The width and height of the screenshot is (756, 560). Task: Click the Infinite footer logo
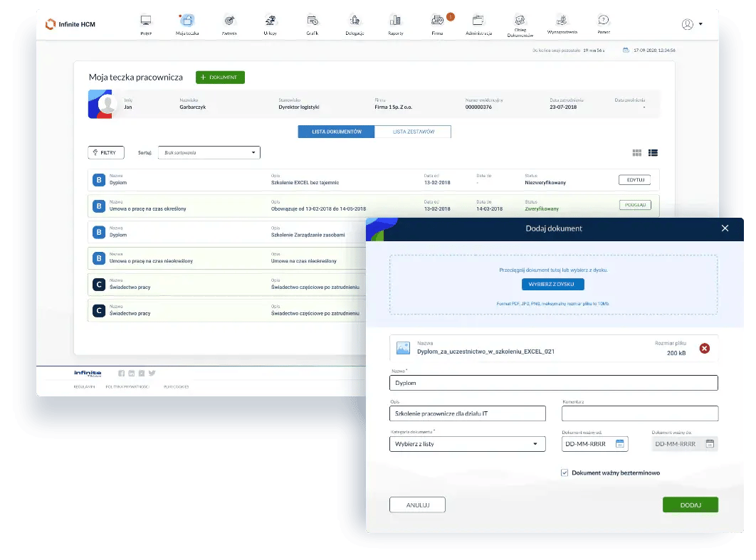(88, 373)
